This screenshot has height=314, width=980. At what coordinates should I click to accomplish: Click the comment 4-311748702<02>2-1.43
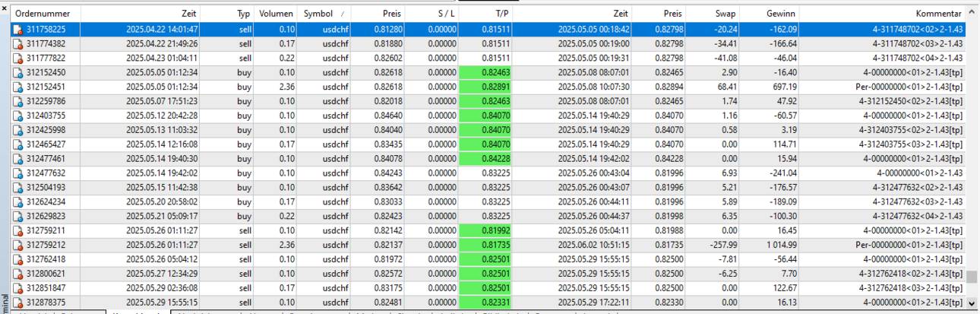click(918, 30)
